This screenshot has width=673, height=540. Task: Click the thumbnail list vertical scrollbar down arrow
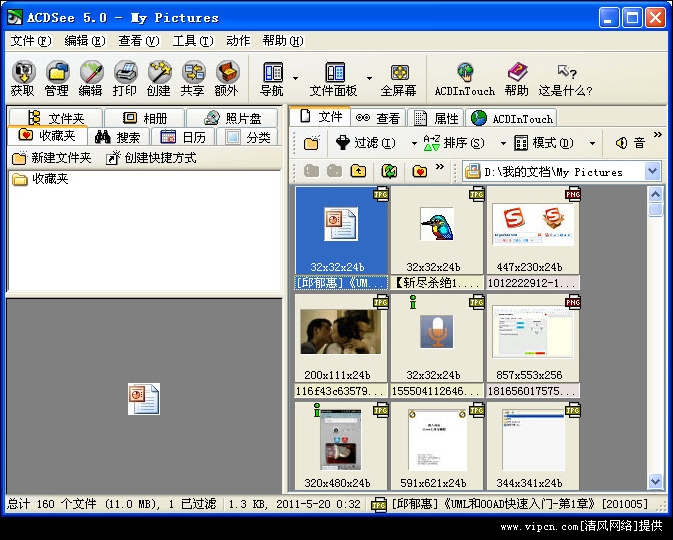click(655, 482)
